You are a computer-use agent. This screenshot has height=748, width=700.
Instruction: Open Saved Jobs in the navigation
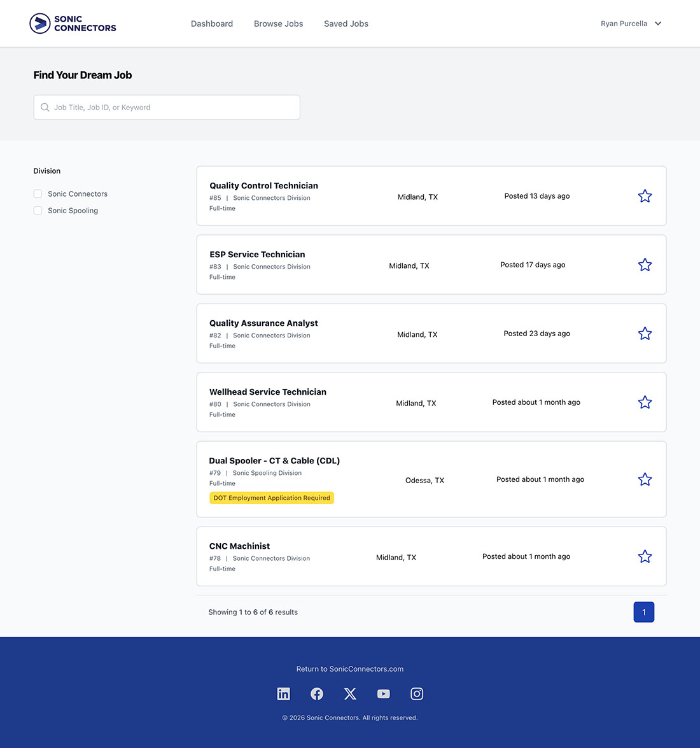(346, 24)
